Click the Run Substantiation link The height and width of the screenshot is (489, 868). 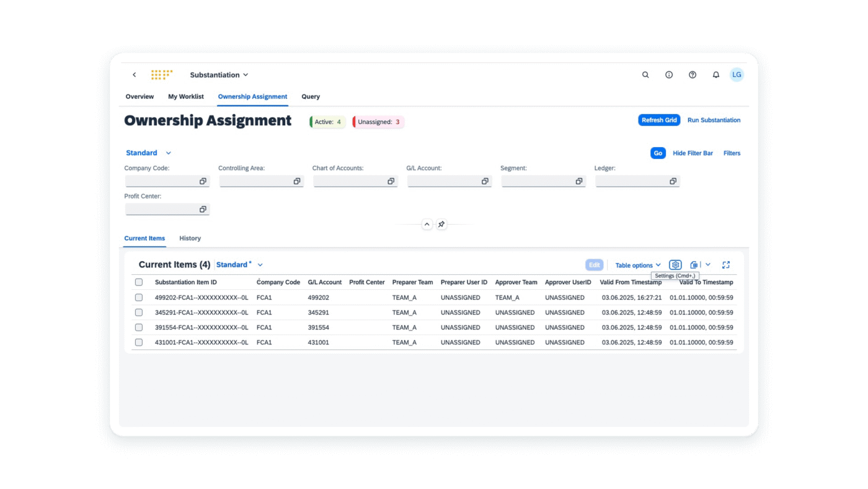pyautogui.click(x=714, y=120)
